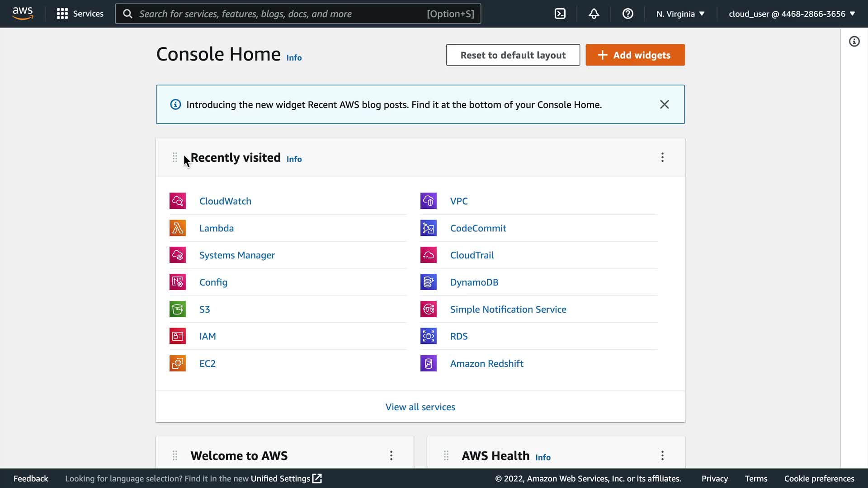Open the CloudShell terminal icon
Image resolution: width=868 pixels, height=488 pixels.
tap(560, 14)
